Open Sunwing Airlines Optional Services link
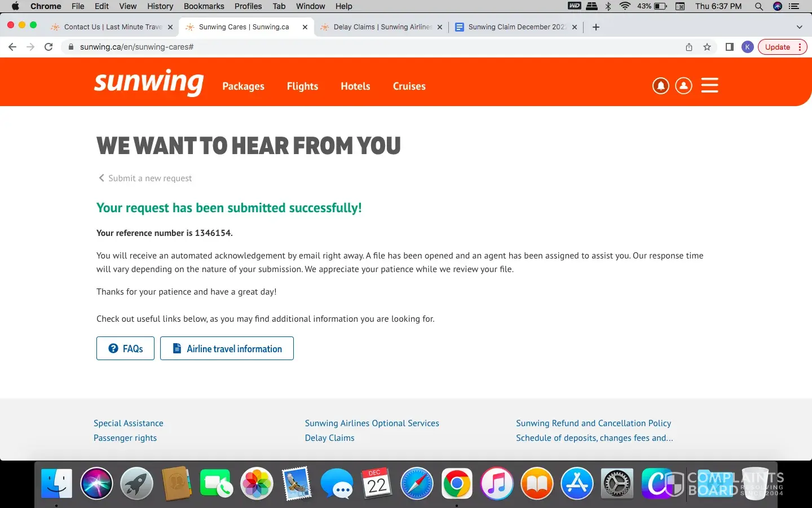812x508 pixels. pos(372,423)
